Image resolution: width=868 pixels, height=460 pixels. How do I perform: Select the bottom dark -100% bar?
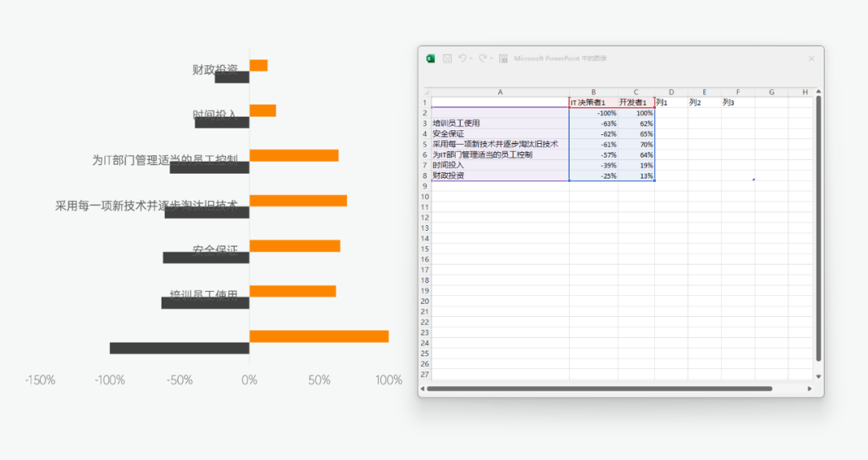(x=179, y=348)
